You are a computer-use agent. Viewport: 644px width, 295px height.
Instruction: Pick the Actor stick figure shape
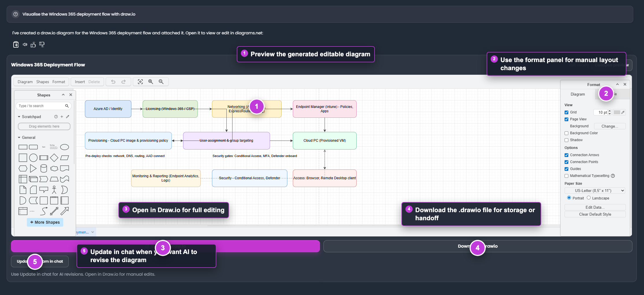point(54,190)
